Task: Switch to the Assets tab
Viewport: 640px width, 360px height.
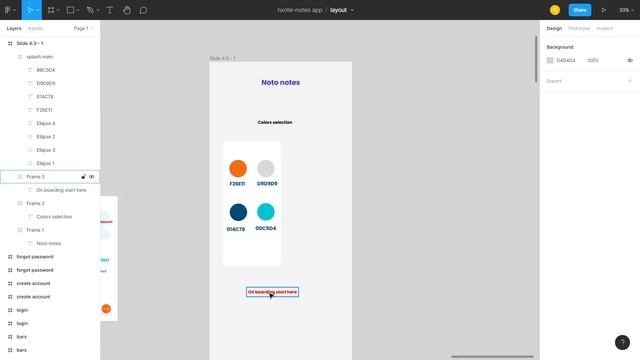Action: pyautogui.click(x=35, y=28)
